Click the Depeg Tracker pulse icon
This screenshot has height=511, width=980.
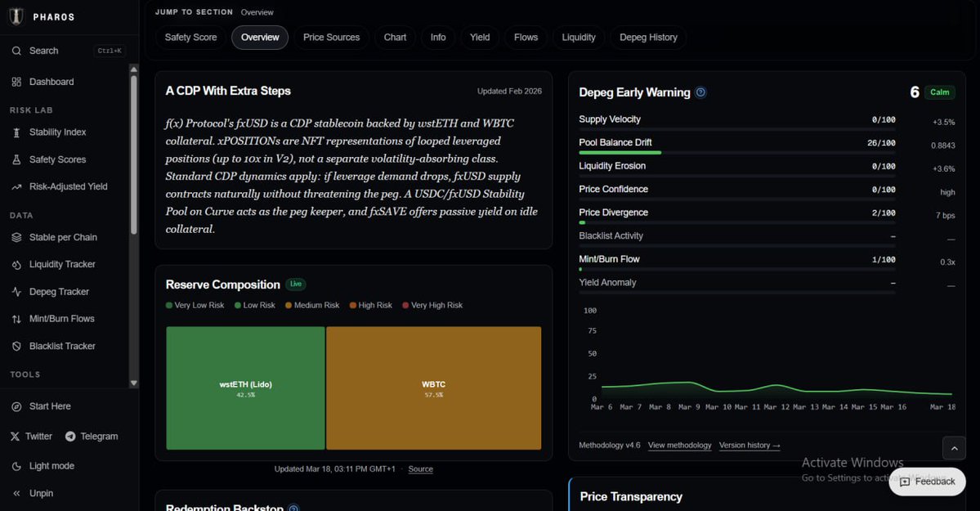[x=17, y=292]
